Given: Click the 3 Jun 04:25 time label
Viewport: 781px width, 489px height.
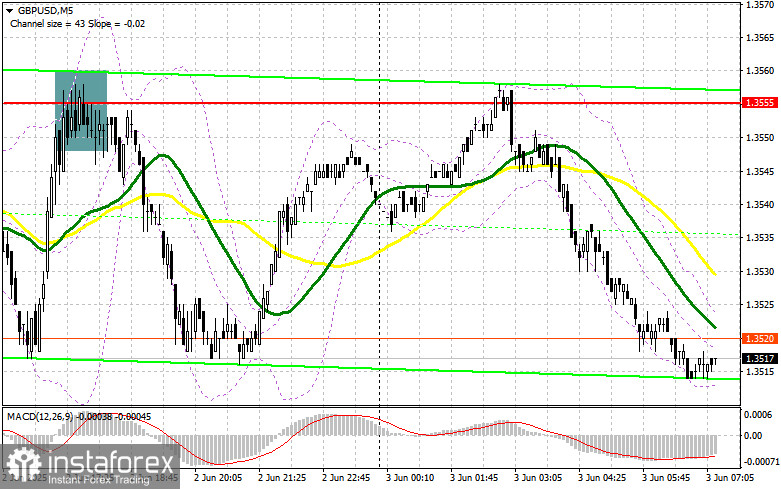Looking at the screenshot, I should (x=602, y=478).
